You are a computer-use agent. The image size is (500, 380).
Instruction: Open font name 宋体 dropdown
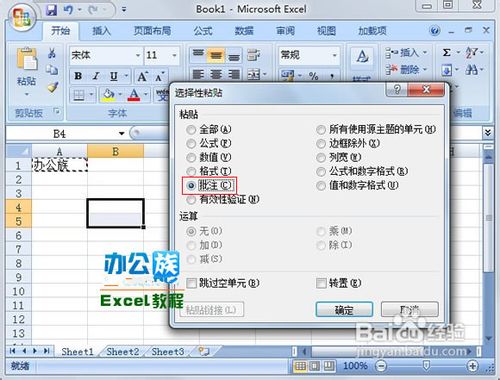(x=138, y=55)
